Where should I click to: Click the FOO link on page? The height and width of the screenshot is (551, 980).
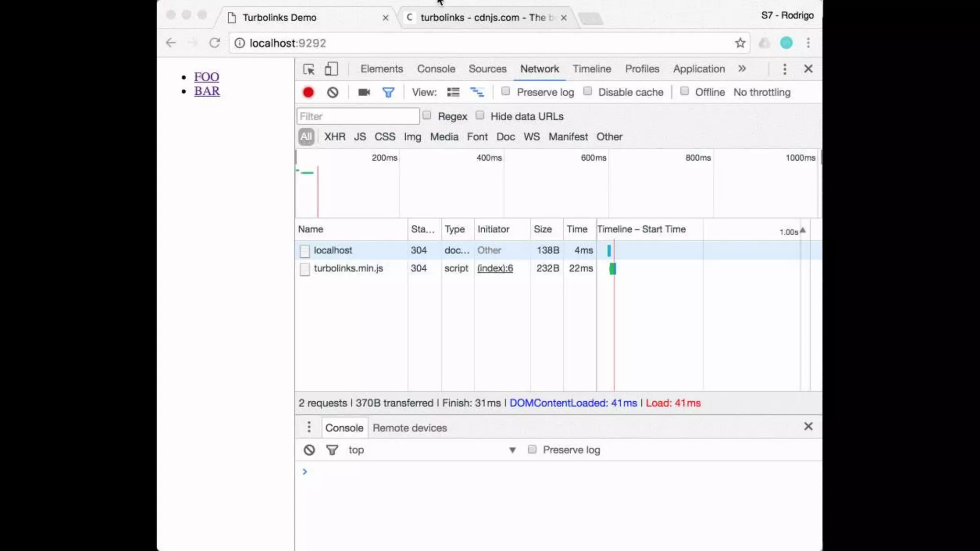[206, 77]
